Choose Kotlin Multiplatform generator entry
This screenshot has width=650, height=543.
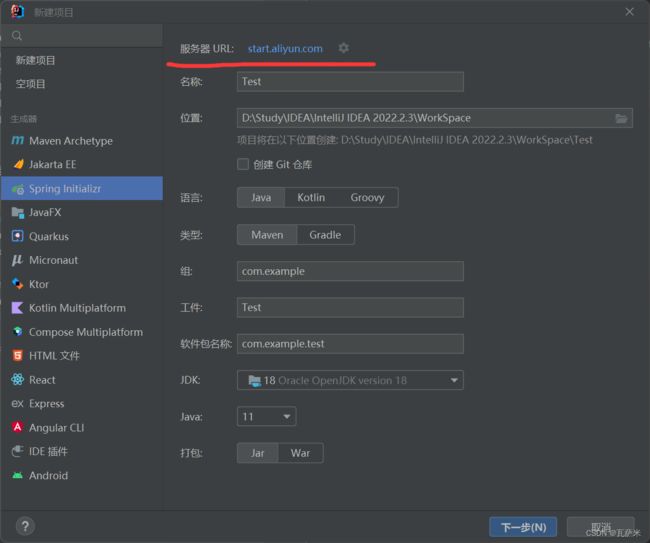pyautogui.click(x=82, y=308)
